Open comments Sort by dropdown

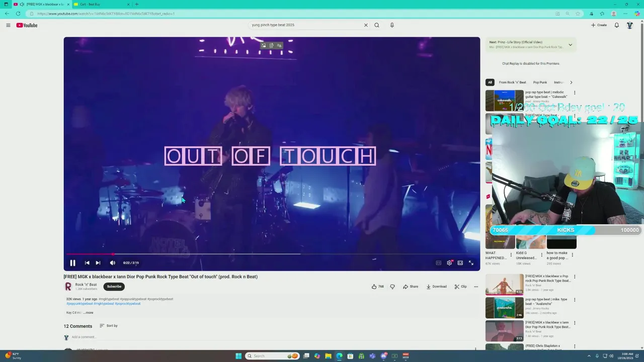pyautogui.click(x=108, y=326)
